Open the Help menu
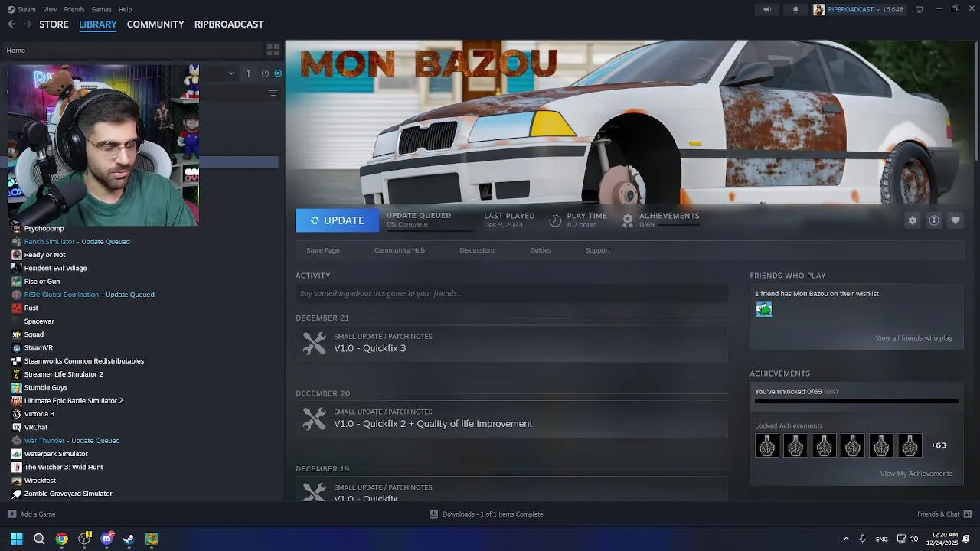The width and height of the screenshot is (980, 551). (126, 9)
